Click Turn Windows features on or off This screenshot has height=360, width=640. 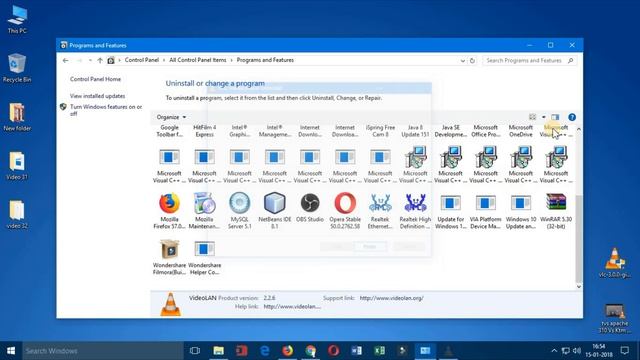(106, 110)
